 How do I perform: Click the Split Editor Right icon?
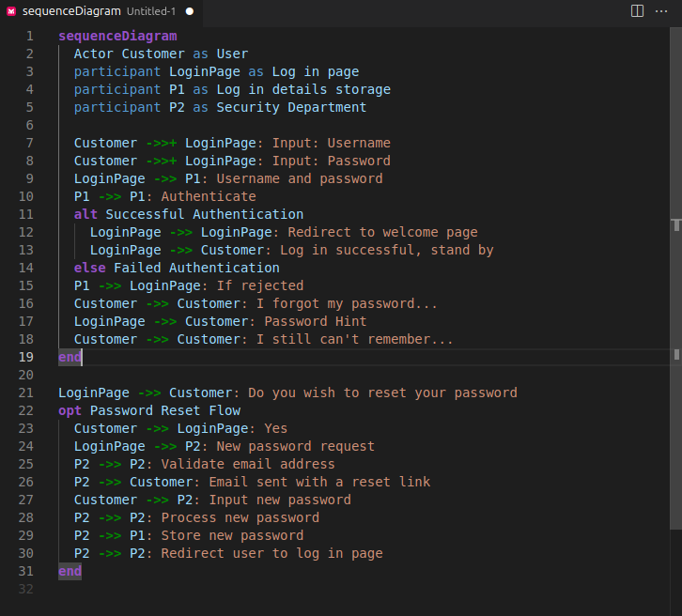coord(637,11)
